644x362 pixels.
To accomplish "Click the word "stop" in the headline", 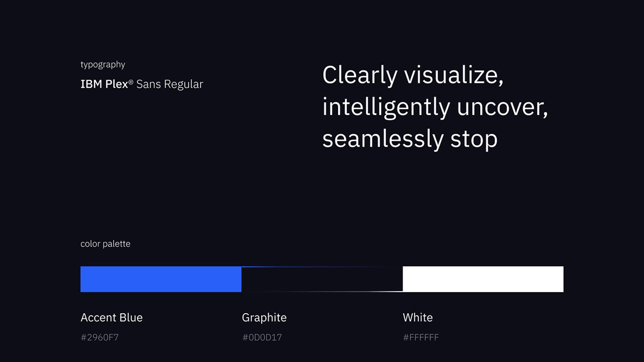I will pos(474,139).
